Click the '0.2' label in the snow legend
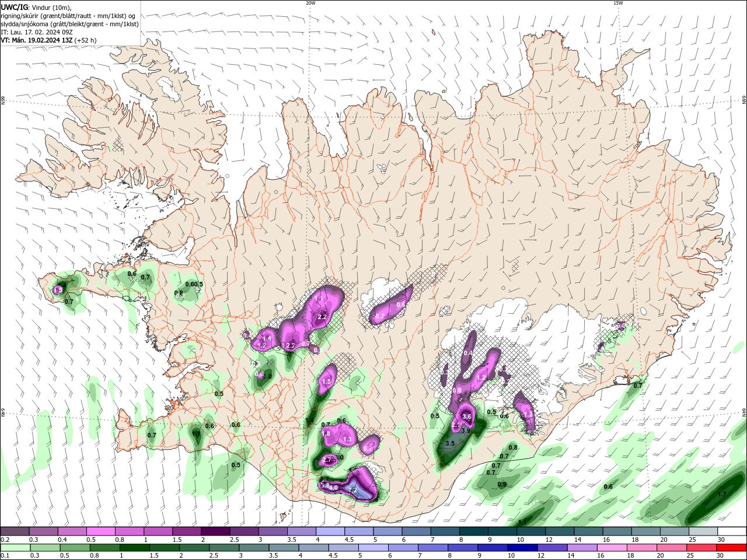The width and height of the screenshot is (747, 560). coord(5,540)
